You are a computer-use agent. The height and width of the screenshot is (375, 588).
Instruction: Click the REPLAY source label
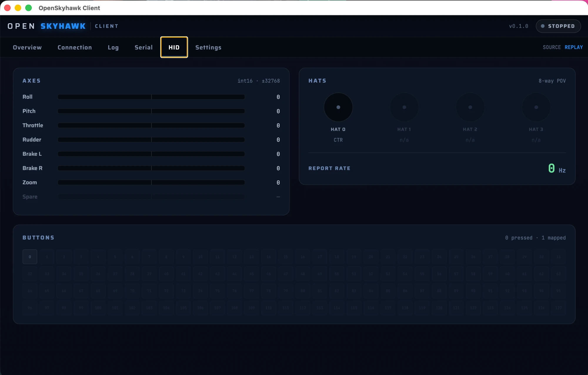574,47
